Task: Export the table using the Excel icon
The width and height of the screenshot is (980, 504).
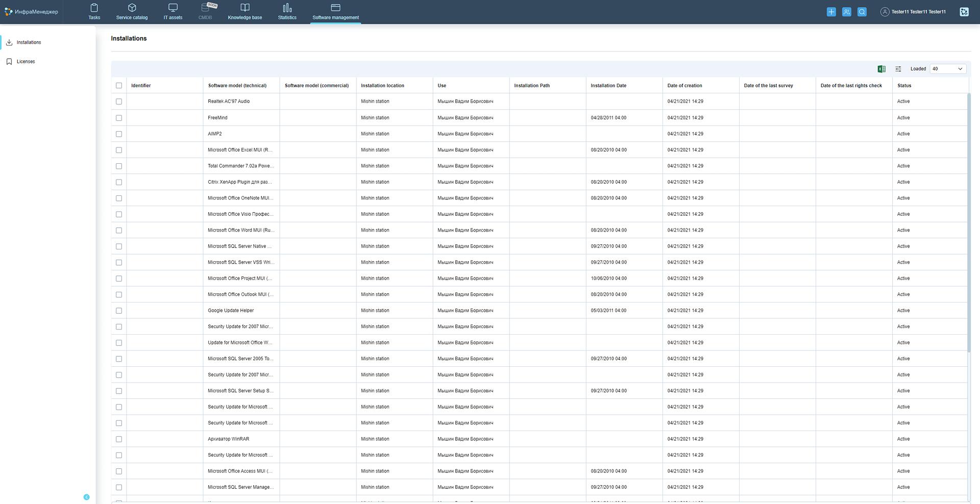Action: (881, 69)
